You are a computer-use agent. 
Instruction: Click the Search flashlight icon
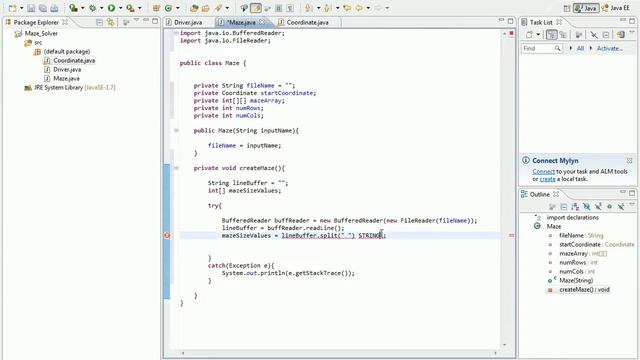click(218, 8)
